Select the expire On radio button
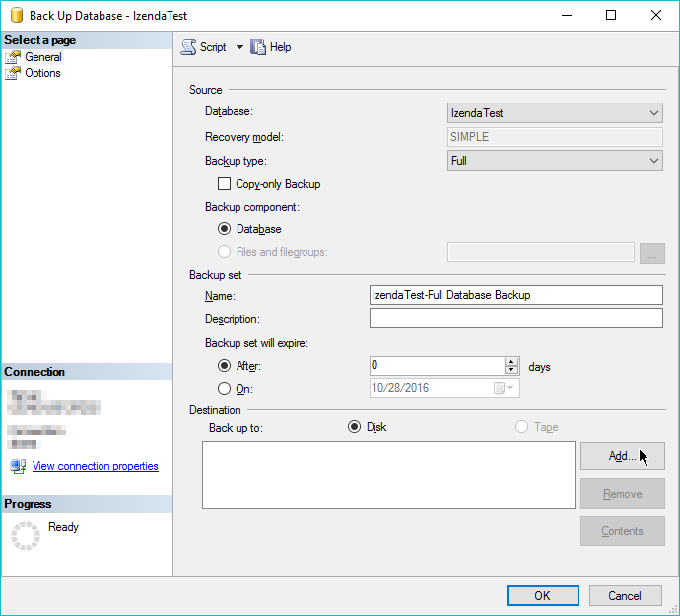The width and height of the screenshot is (680, 616). (224, 388)
